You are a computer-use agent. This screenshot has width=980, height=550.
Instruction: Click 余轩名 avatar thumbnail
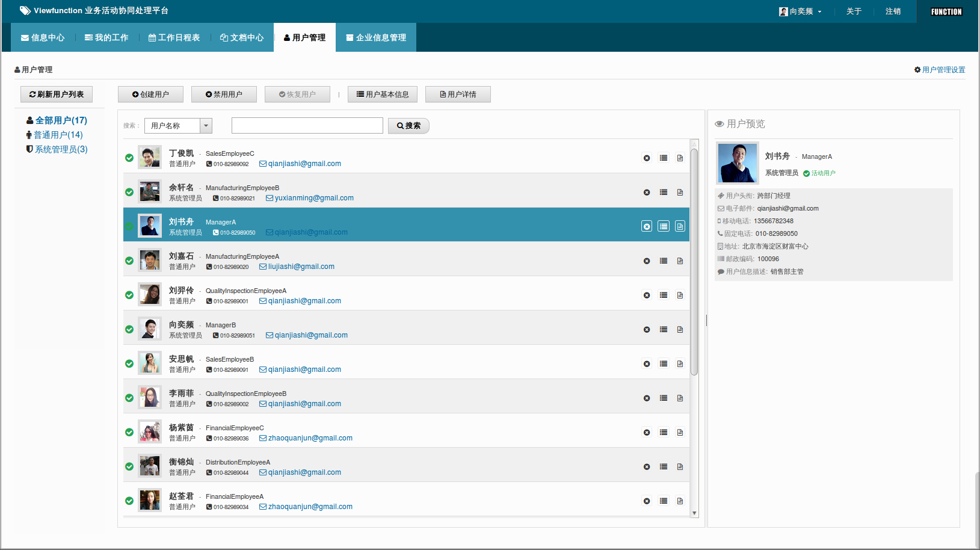click(150, 192)
